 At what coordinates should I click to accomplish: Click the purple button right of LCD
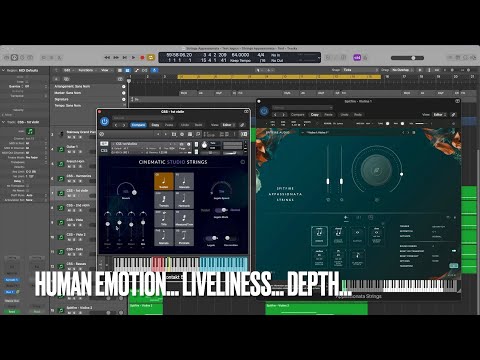coord(357,57)
